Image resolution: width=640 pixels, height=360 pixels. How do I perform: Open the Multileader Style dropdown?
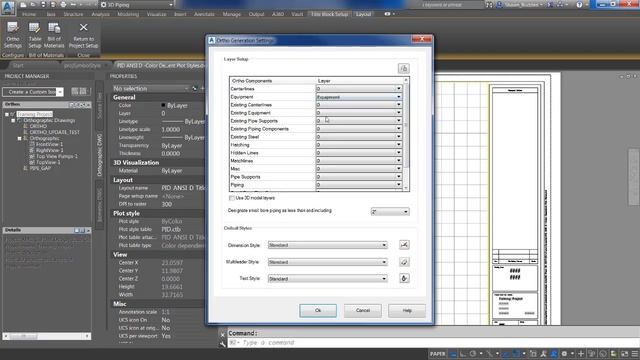tap(327, 262)
